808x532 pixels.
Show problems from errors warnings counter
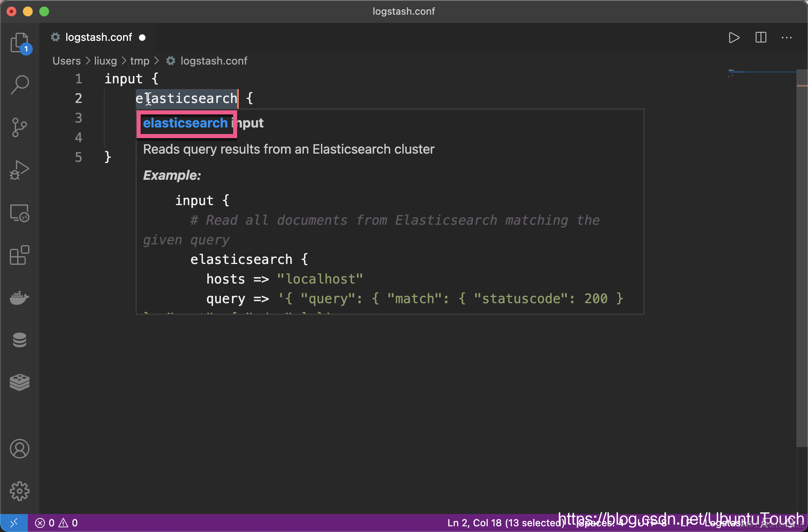[56, 523]
